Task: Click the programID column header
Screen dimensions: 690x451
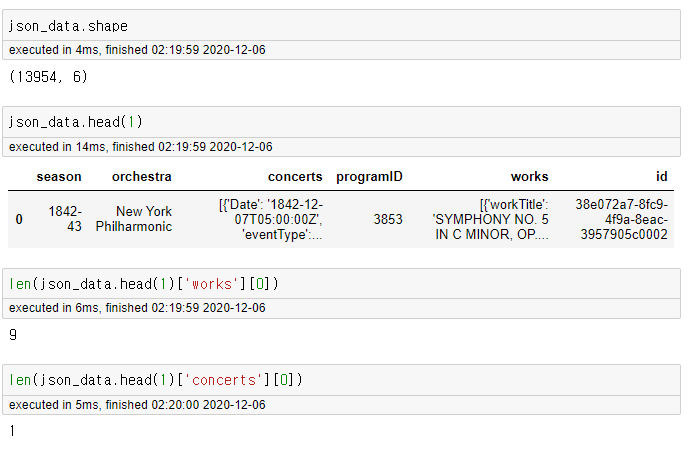Action: (369, 177)
